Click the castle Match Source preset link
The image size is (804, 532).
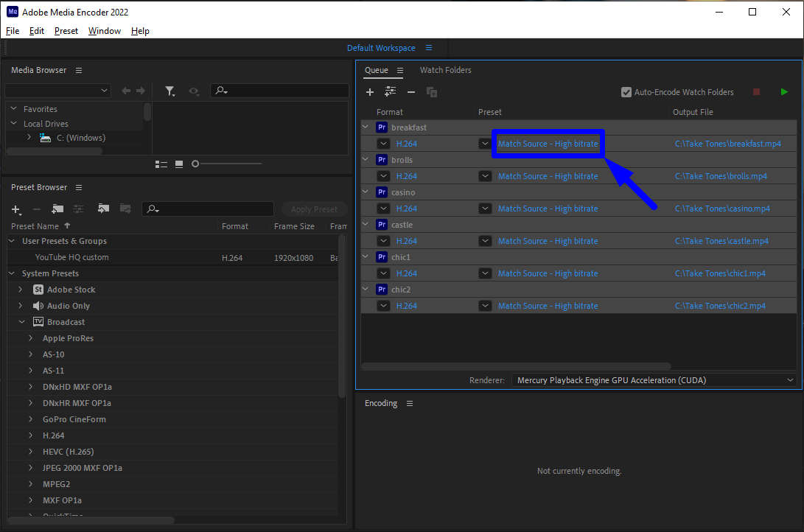548,241
